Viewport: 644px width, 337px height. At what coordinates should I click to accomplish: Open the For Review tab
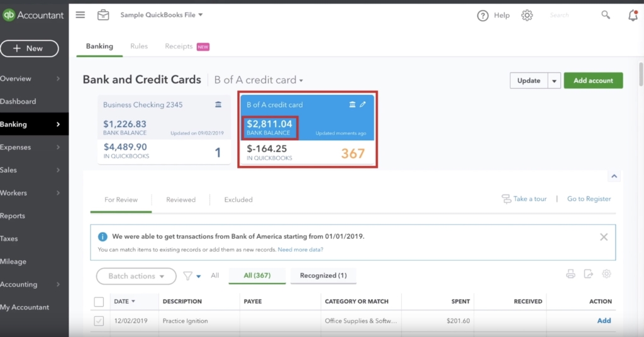click(x=121, y=200)
